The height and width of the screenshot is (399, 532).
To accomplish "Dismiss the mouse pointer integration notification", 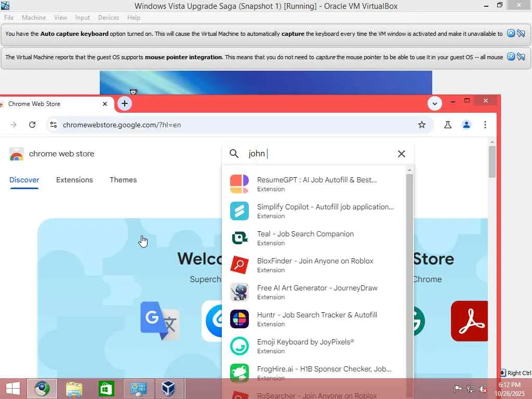I will pyautogui.click(x=511, y=57).
